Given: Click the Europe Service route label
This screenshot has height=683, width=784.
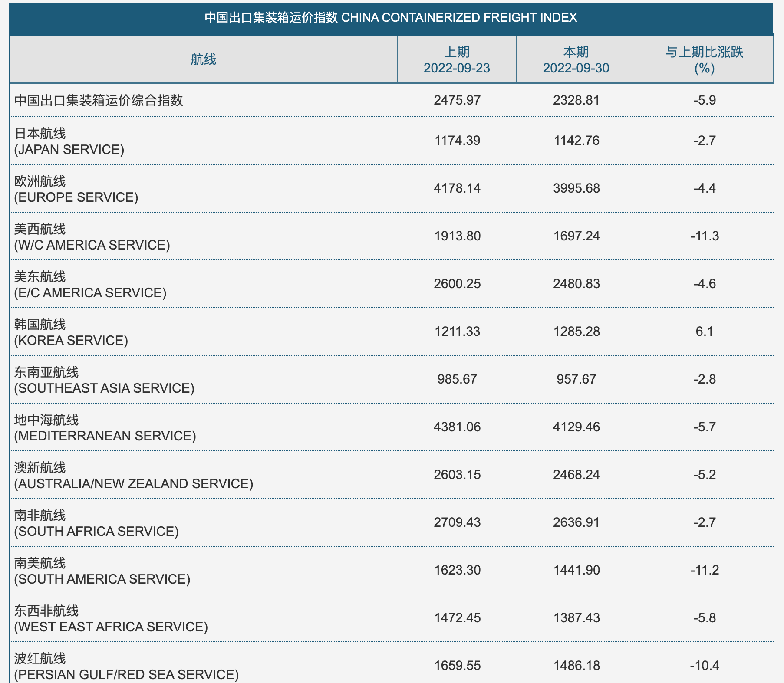Looking at the screenshot, I should [76, 189].
